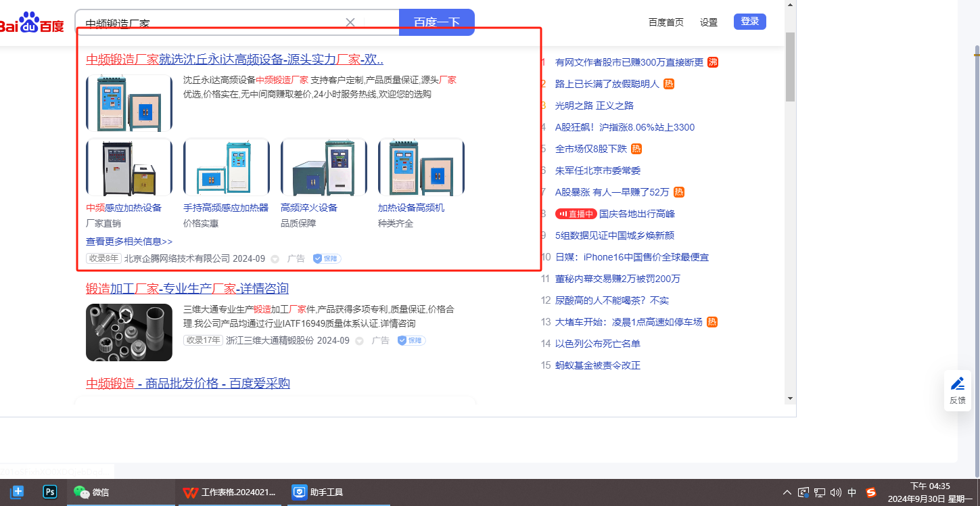Viewport: 980px width, 506px height.
Task: Click the page vertical scrollbar thumb
Action: coord(789,66)
